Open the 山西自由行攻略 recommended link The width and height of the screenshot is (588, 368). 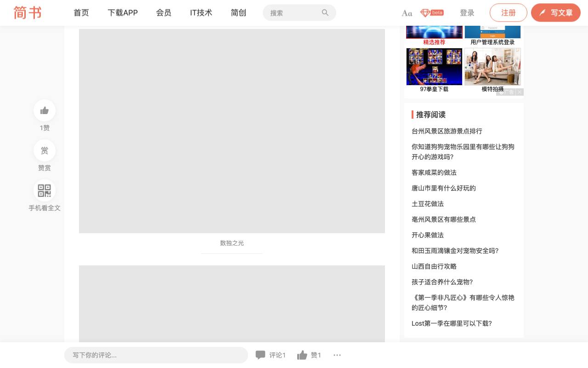click(x=434, y=266)
